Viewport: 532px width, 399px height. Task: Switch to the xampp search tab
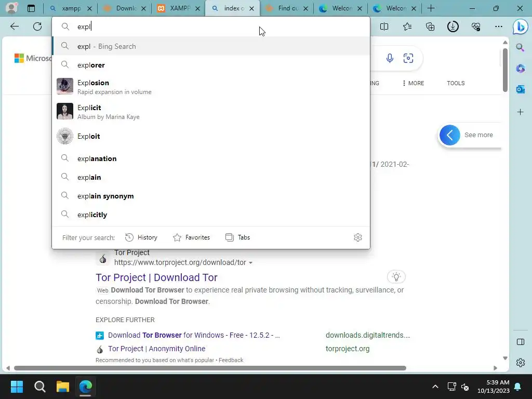click(70, 8)
